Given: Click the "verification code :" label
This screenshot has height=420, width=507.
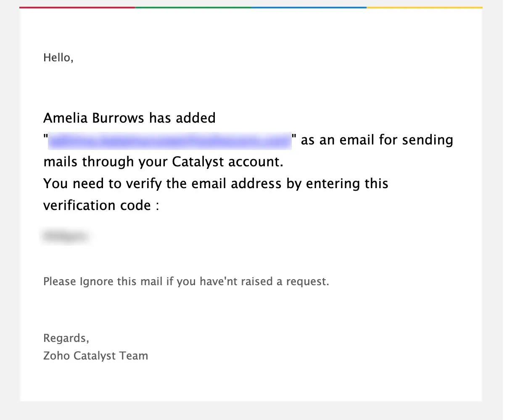Looking at the screenshot, I should click(x=101, y=205).
